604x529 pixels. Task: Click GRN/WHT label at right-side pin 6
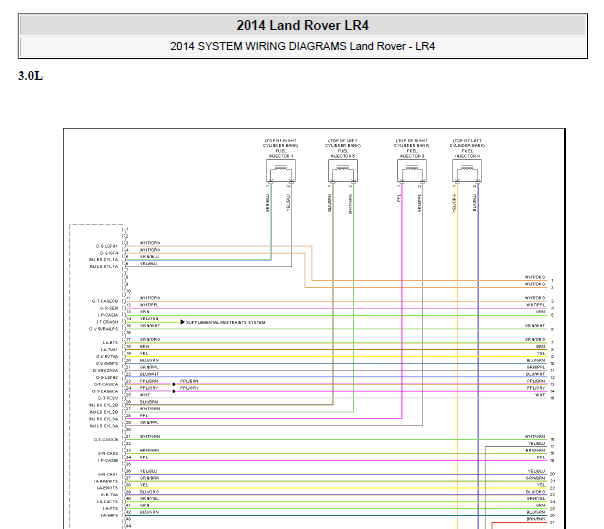tap(535, 326)
